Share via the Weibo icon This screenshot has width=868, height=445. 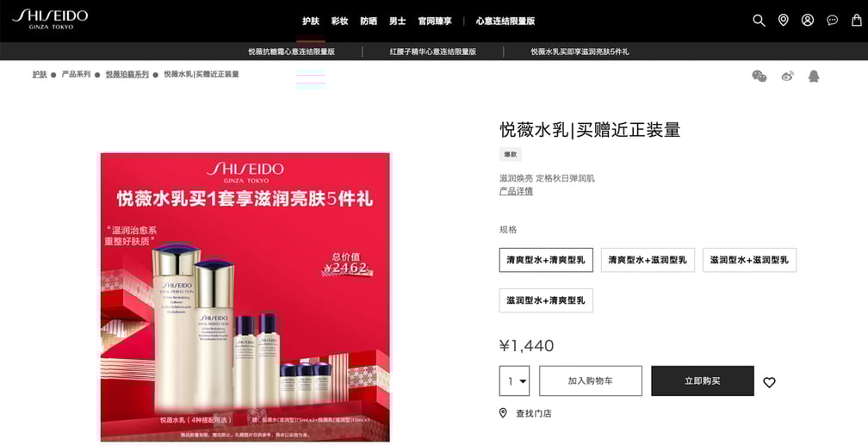(x=787, y=76)
